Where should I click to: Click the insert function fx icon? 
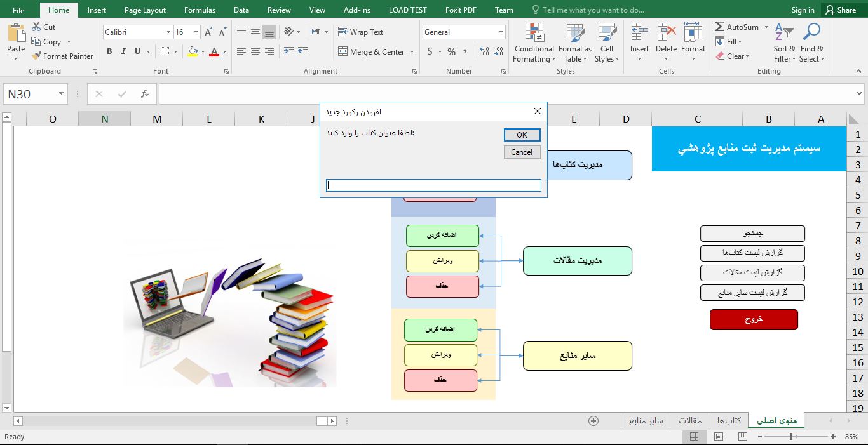145,94
